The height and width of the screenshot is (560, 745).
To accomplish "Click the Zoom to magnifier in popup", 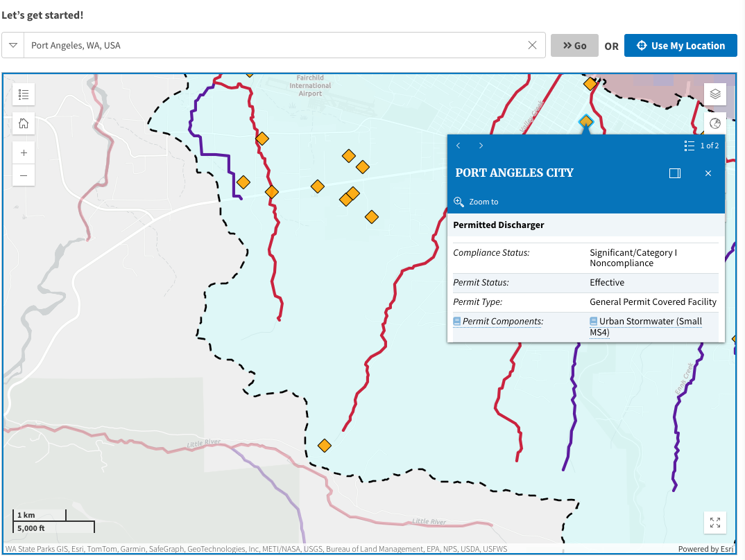I will [x=459, y=202].
